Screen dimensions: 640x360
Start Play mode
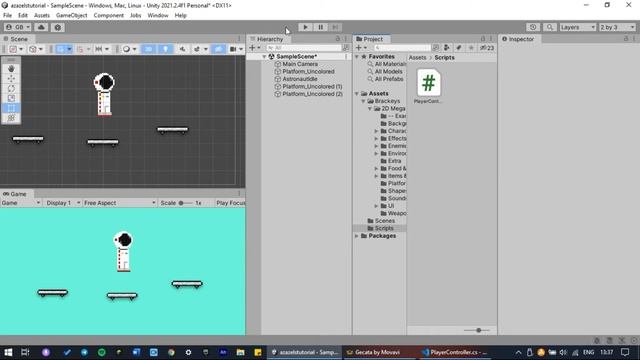pos(305,27)
